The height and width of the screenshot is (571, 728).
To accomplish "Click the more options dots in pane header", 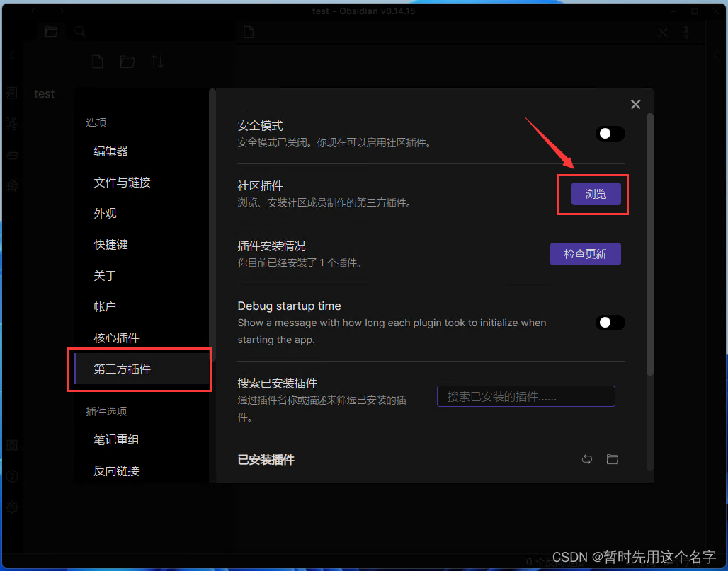I will coord(686,32).
